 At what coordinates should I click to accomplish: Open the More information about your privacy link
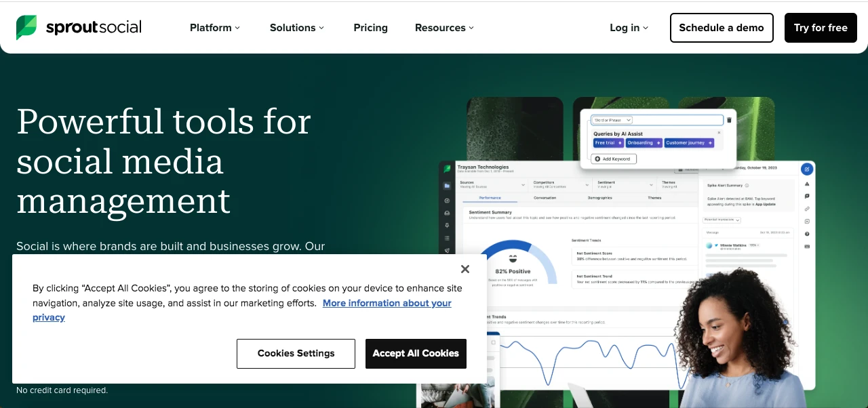[x=387, y=303]
